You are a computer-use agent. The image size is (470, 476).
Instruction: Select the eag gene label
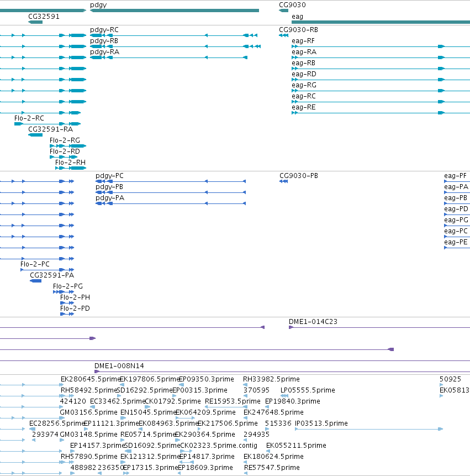point(297,17)
